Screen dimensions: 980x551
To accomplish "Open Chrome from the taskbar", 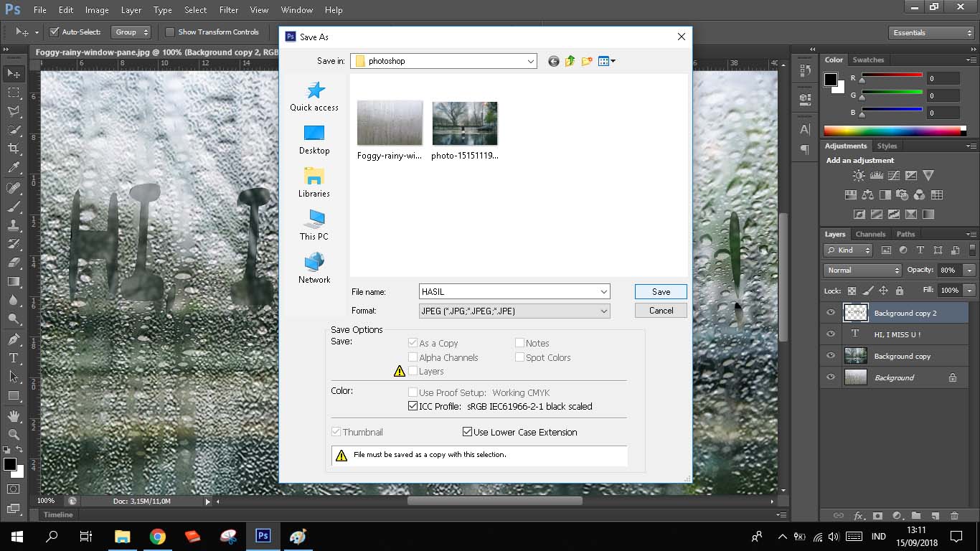I will [158, 537].
